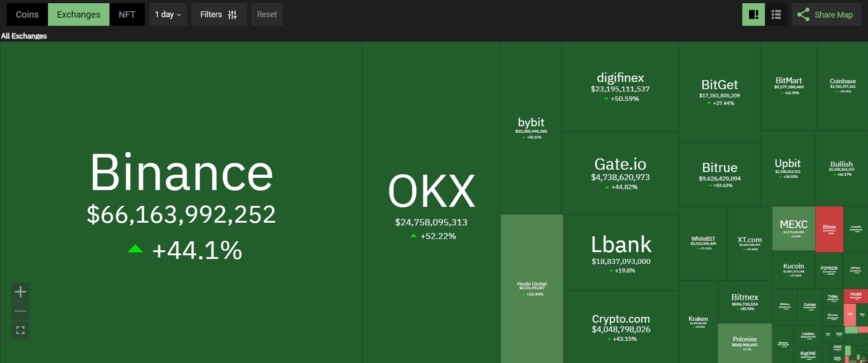Open the digifinex tile
Viewport: 868px width, 363px height.
pyautogui.click(x=620, y=86)
